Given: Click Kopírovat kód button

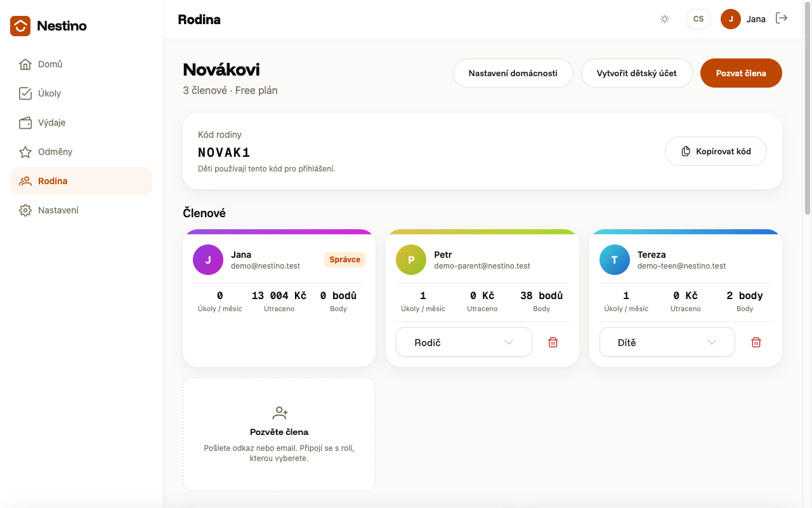Looking at the screenshot, I should click(x=716, y=151).
